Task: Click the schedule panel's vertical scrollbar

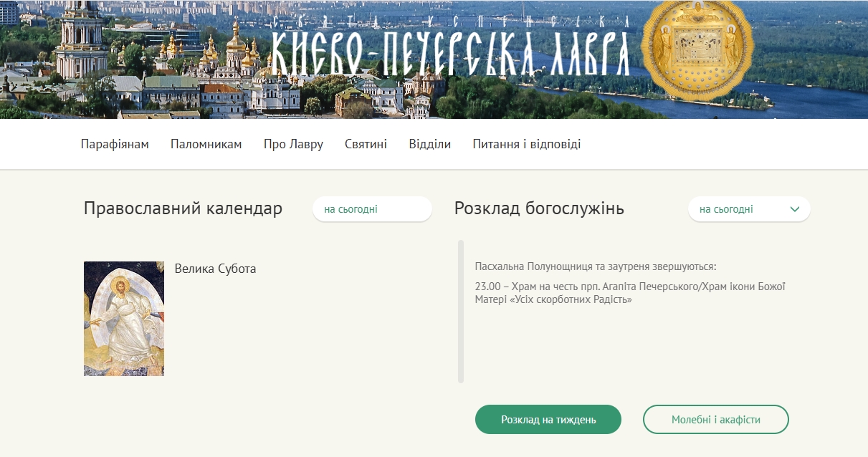Action: click(x=461, y=312)
